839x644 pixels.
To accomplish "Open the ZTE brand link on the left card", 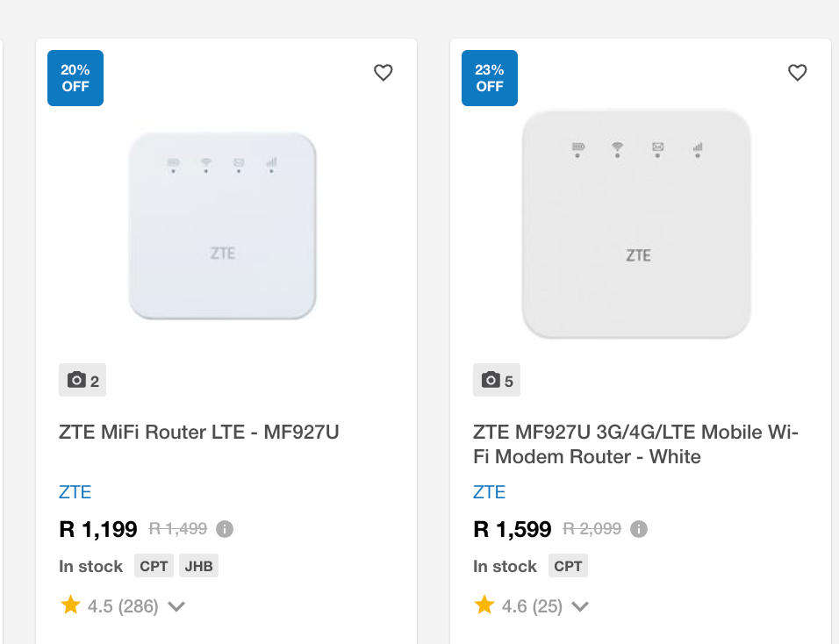I will tap(75, 492).
